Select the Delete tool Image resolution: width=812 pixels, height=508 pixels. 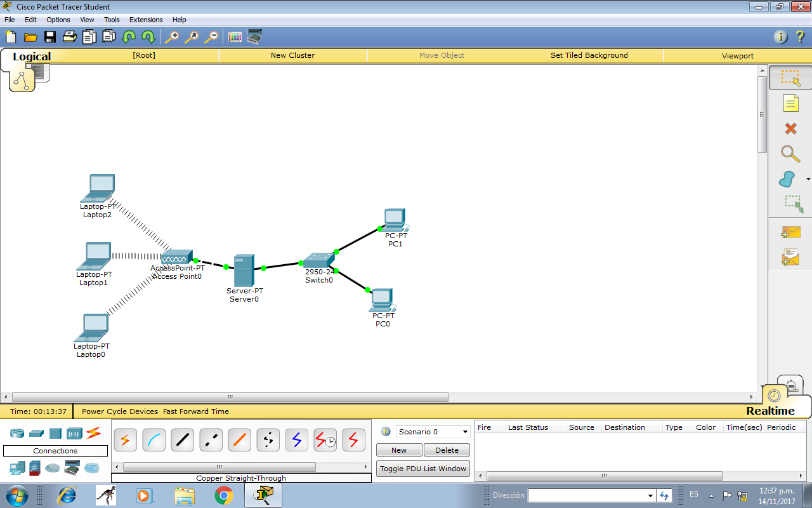click(x=790, y=128)
